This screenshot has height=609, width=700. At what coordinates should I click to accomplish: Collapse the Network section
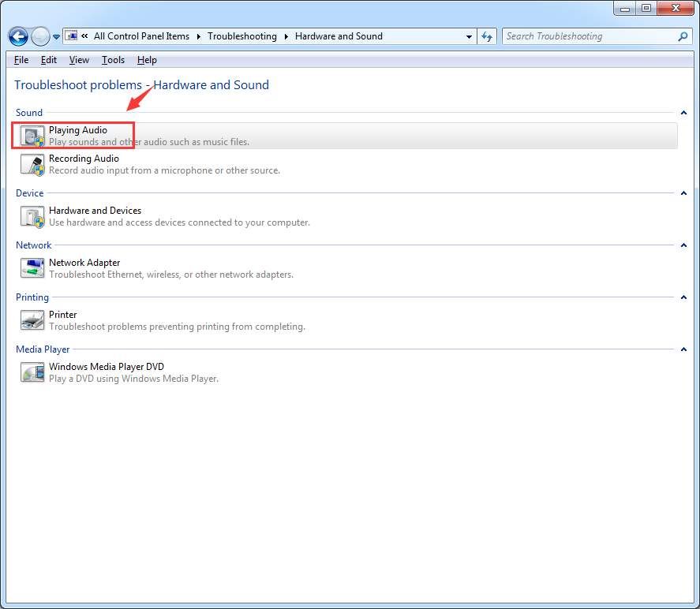tap(683, 245)
